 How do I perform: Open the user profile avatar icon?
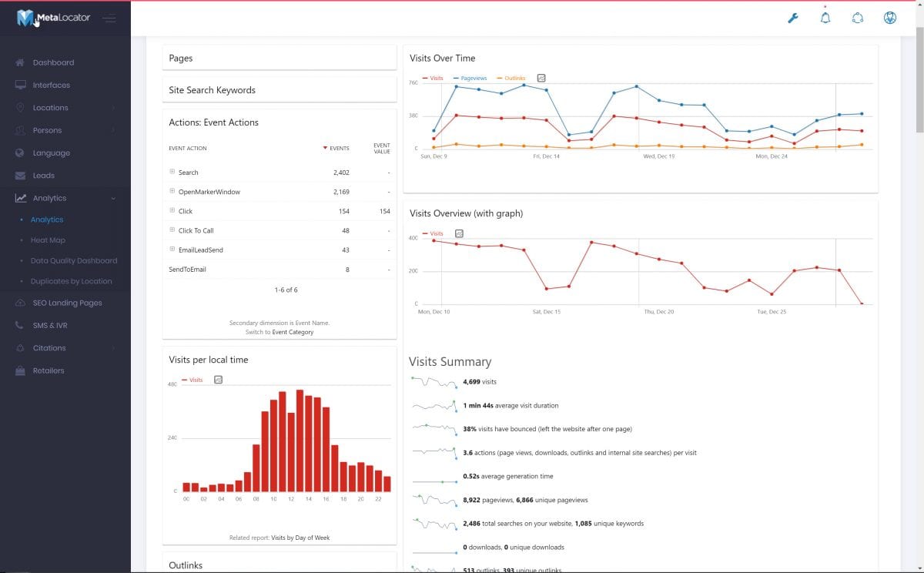890,18
